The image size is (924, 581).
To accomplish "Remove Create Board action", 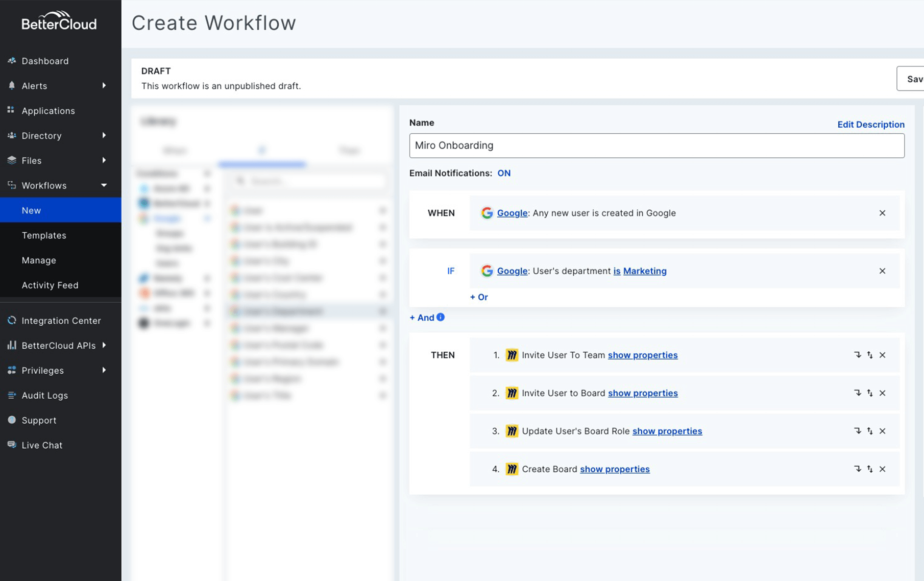I will (x=882, y=469).
